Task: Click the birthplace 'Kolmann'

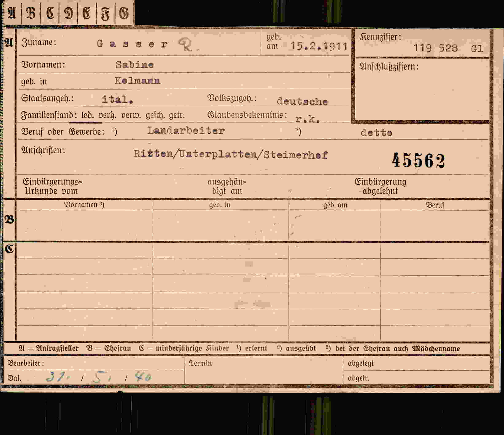Action: point(137,81)
